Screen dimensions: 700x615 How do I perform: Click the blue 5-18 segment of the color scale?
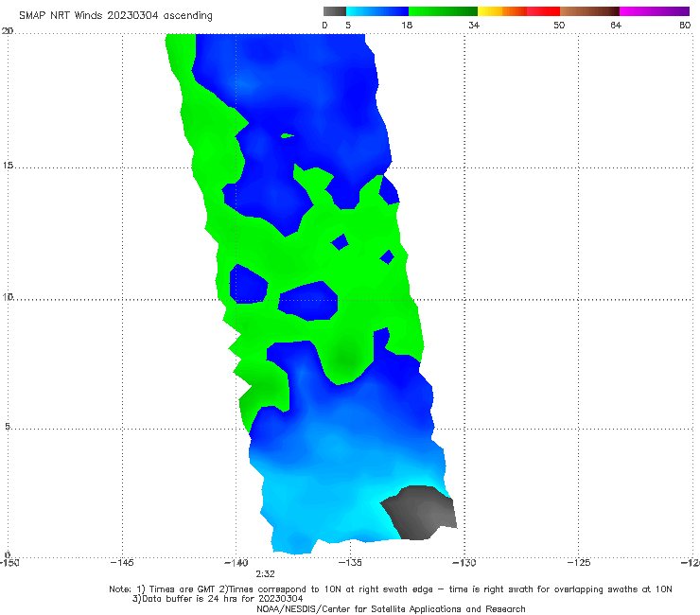coord(377,11)
